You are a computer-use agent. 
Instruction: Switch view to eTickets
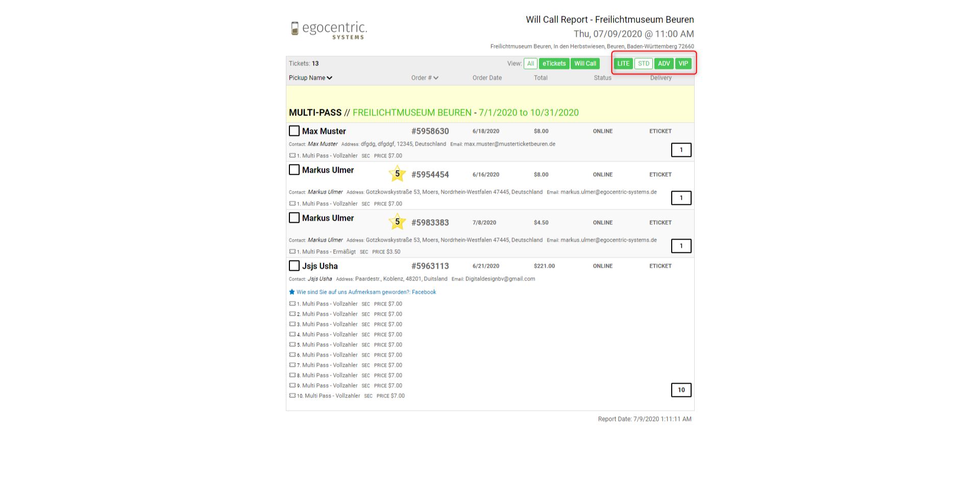pyautogui.click(x=554, y=63)
